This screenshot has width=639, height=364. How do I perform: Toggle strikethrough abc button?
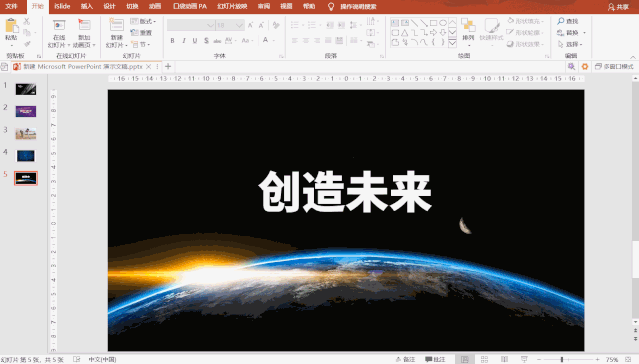[217, 41]
